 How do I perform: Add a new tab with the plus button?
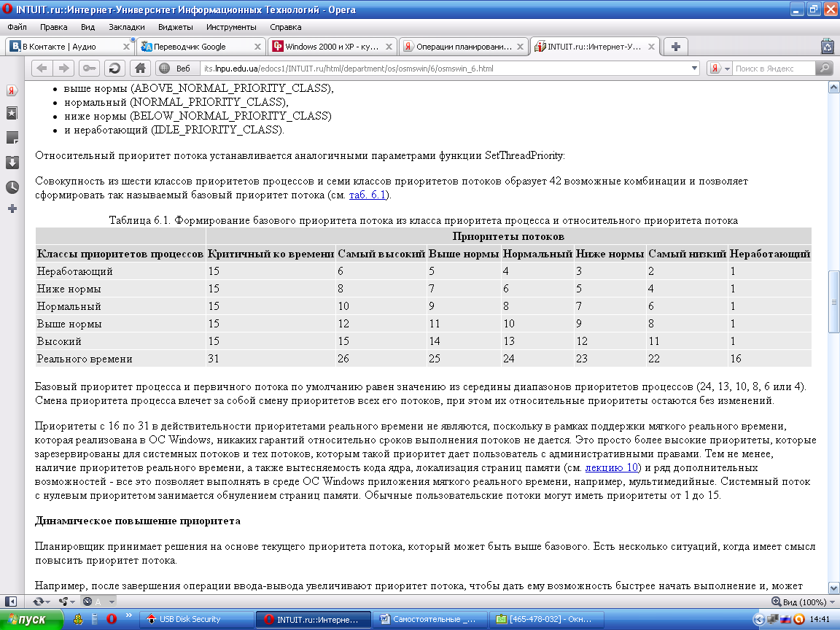pyautogui.click(x=675, y=47)
